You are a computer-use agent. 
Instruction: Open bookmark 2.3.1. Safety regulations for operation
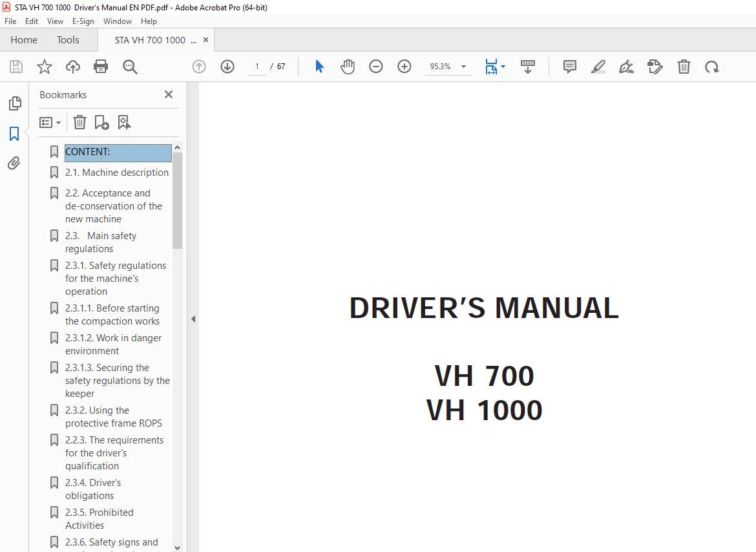[x=116, y=278]
